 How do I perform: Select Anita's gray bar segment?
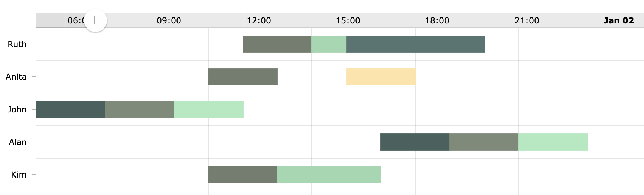243,77
